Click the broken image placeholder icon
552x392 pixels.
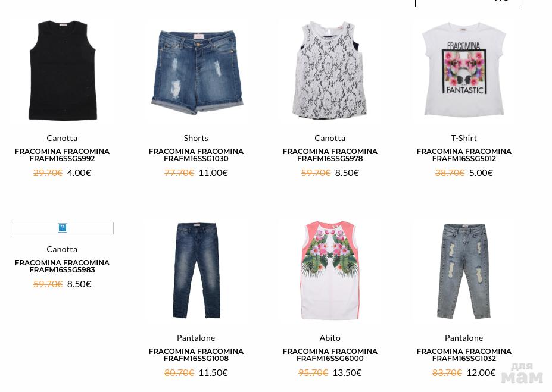[x=63, y=228]
